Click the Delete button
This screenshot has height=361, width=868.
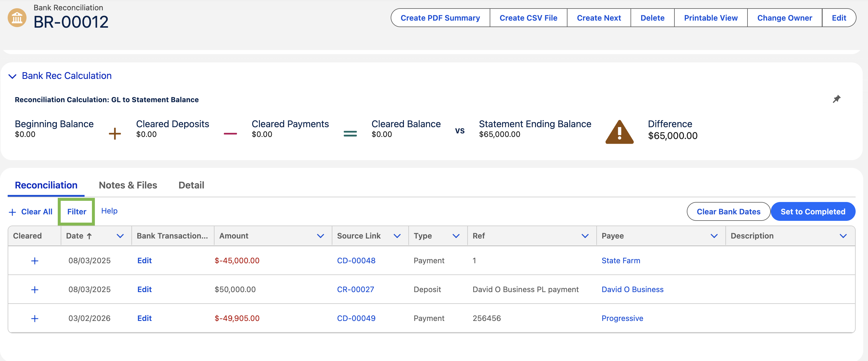[652, 18]
